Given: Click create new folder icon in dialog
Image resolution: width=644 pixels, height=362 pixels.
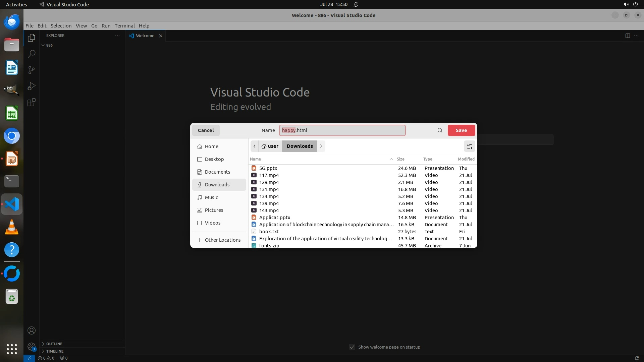Looking at the screenshot, I should (x=469, y=146).
